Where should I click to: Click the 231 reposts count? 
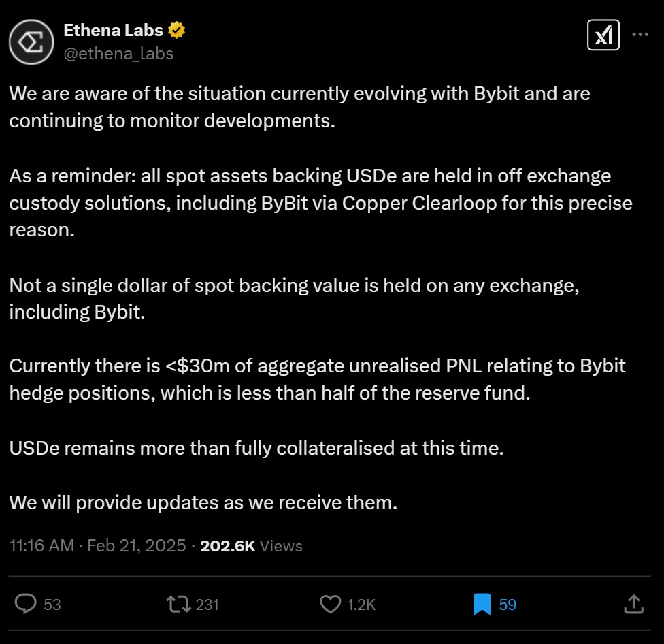(x=207, y=604)
